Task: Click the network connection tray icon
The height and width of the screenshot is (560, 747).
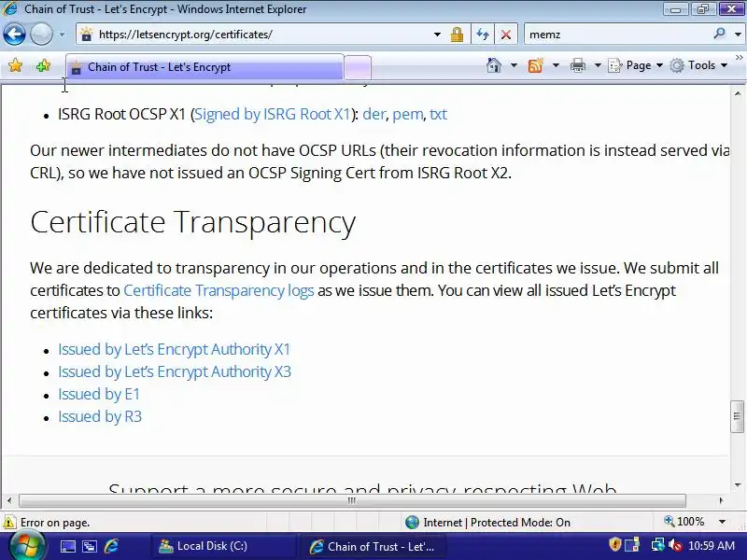Action: [658, 545]
